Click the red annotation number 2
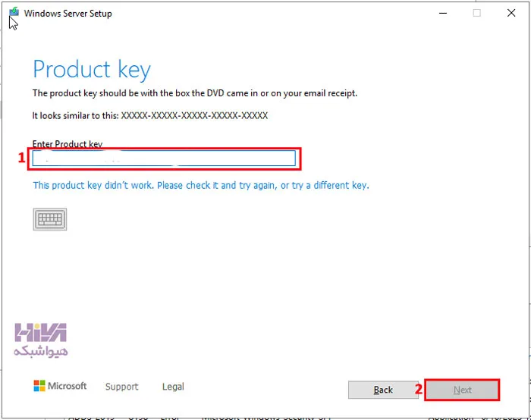The image size is (531, 420). (419, 389)
